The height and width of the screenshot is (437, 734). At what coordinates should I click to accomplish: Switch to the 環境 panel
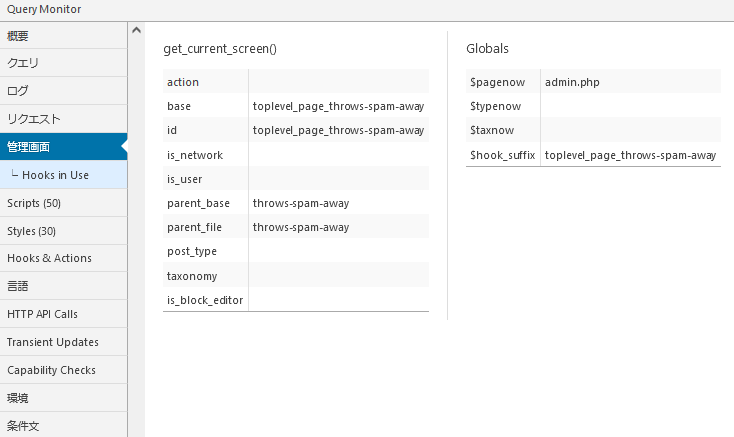coord(18,398)
